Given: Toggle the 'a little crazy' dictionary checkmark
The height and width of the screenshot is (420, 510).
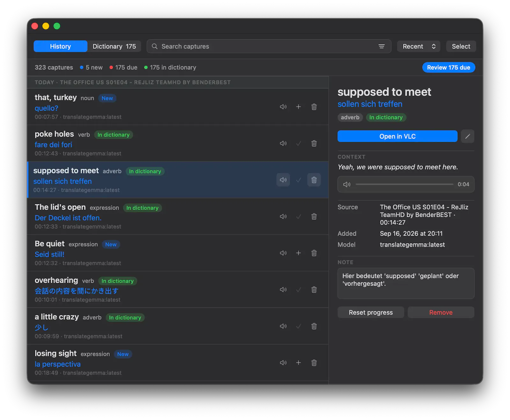Looking at the screenshot, I should 298,326.
